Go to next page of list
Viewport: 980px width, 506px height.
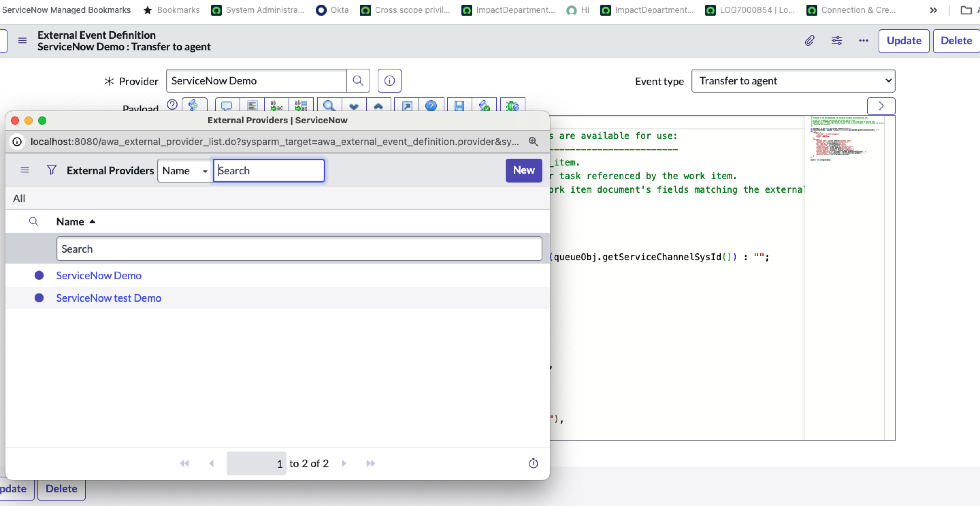click(x=344, y=463)
